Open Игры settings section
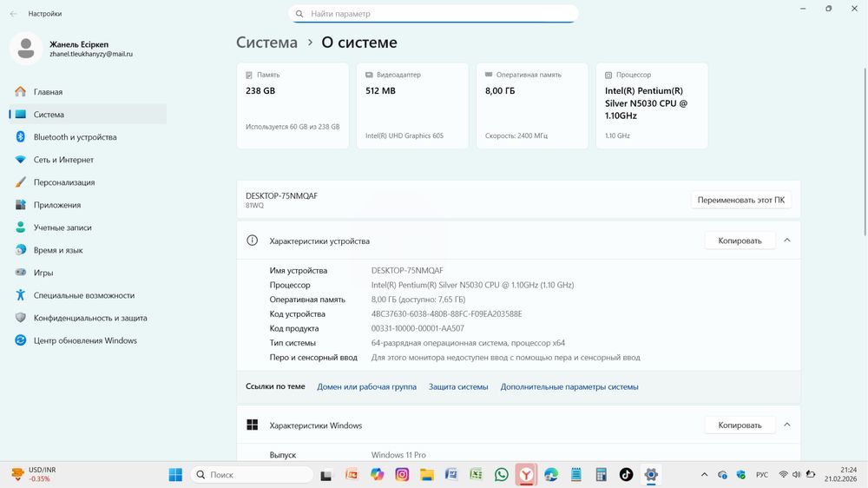The width and height of the screenshot is (868, 488). click(x=88, y=273)
